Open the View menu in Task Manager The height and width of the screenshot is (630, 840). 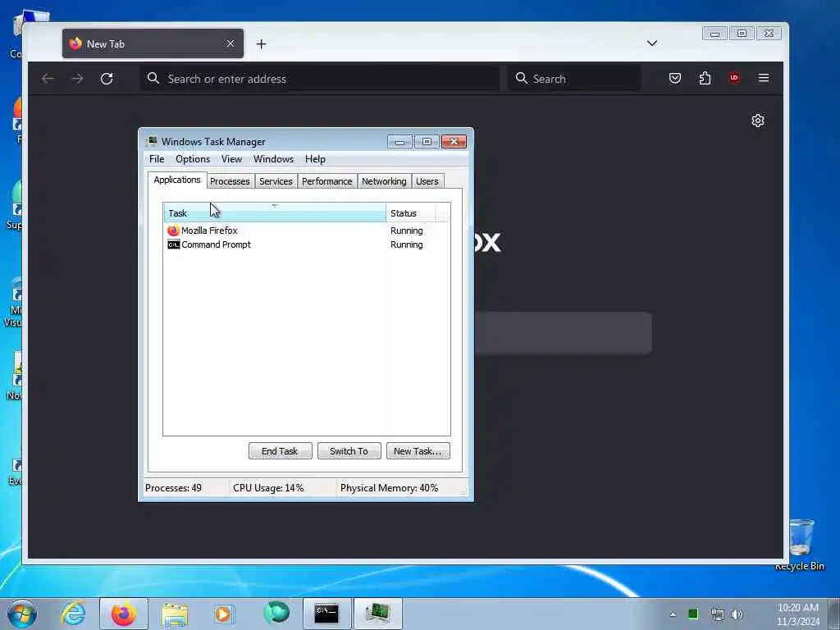pos(231,159)
